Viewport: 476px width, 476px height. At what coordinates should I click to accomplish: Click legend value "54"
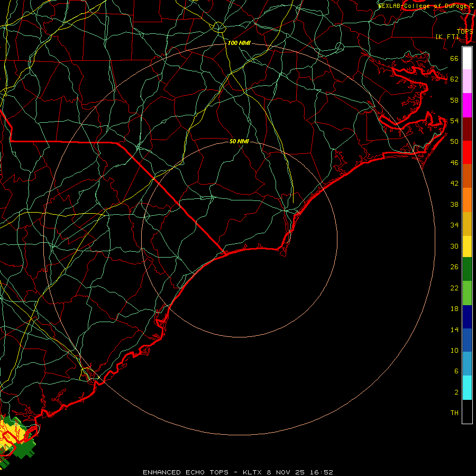click(454, 121)
